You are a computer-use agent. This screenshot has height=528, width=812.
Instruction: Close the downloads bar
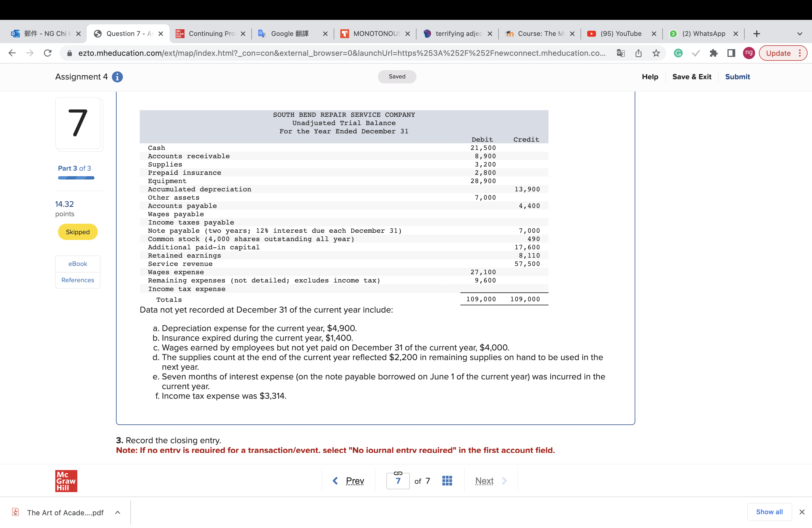click(x=802, y=512)
